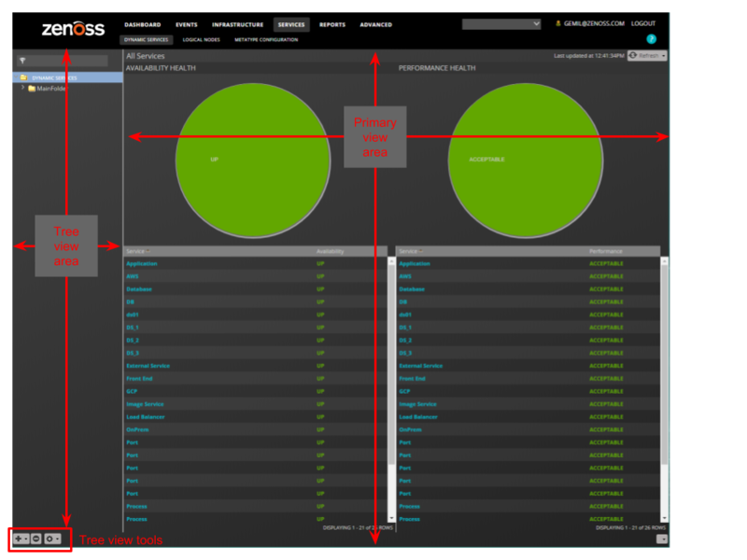Select the Dynamic Services subtab
The image size is (747, 560).
147,40
